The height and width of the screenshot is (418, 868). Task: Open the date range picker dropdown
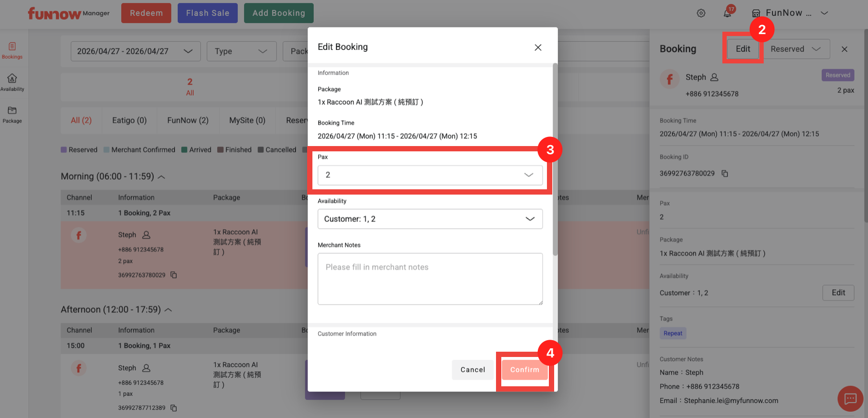[x=135, y=51]
